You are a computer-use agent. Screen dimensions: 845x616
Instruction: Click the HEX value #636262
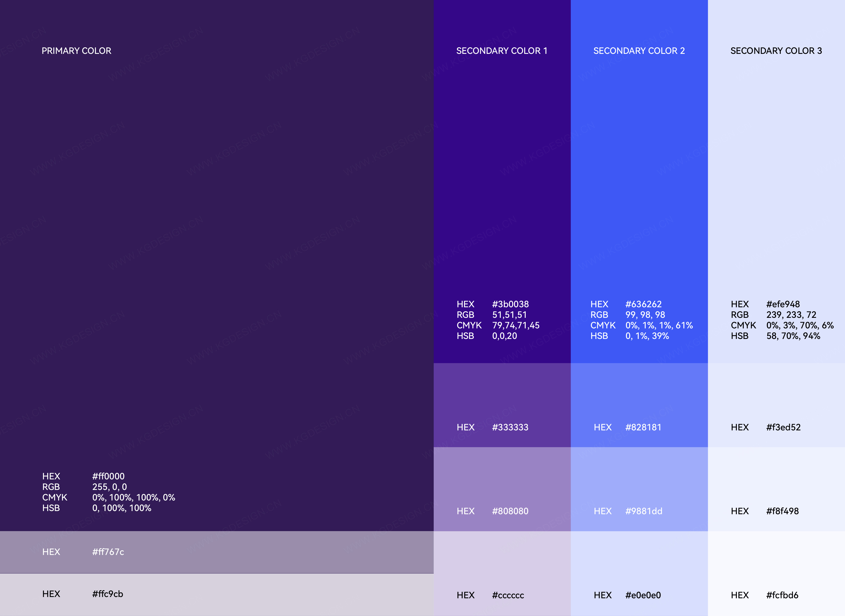(x=643, y=304)
